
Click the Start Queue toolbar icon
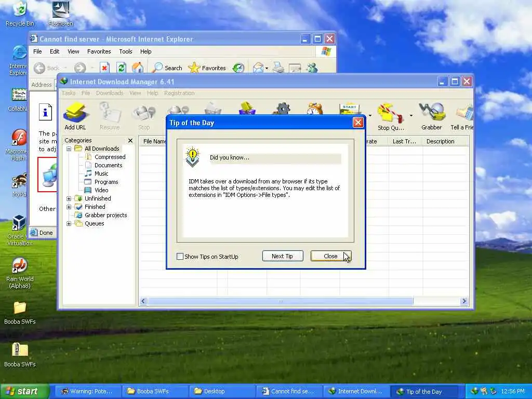click(x=350, y=109)
